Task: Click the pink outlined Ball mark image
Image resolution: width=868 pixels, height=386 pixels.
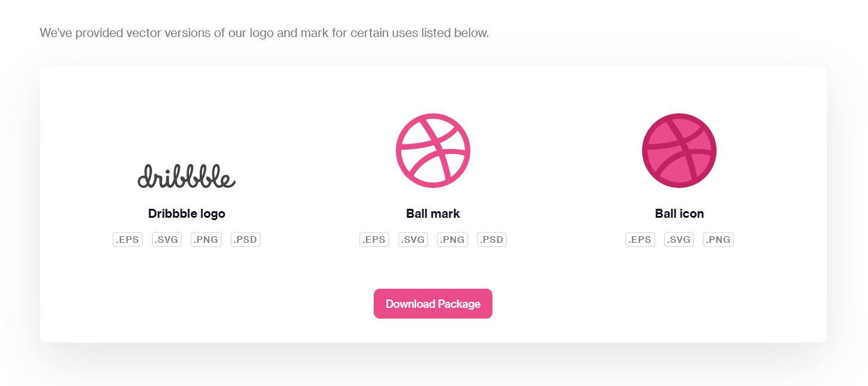Action: click(x=433, y=150)
